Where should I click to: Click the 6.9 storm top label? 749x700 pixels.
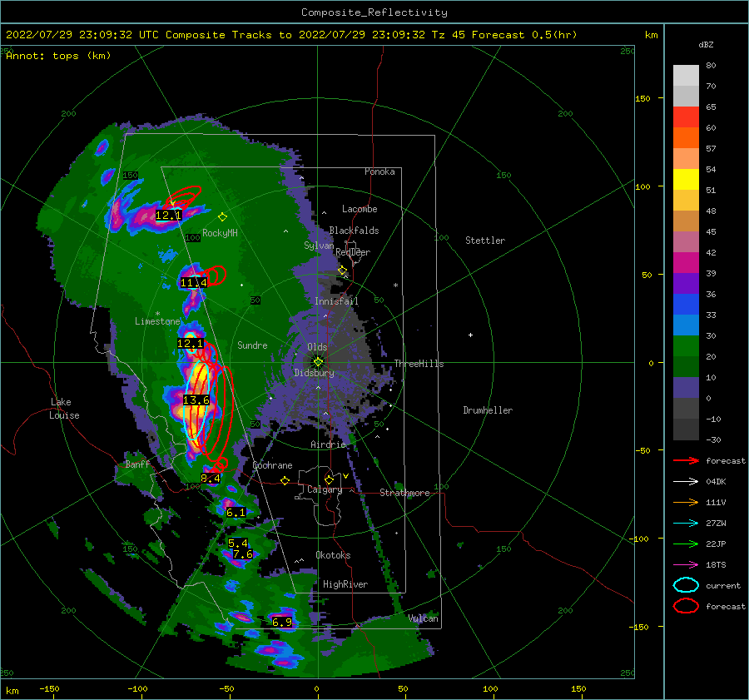(x=282, y=622)
